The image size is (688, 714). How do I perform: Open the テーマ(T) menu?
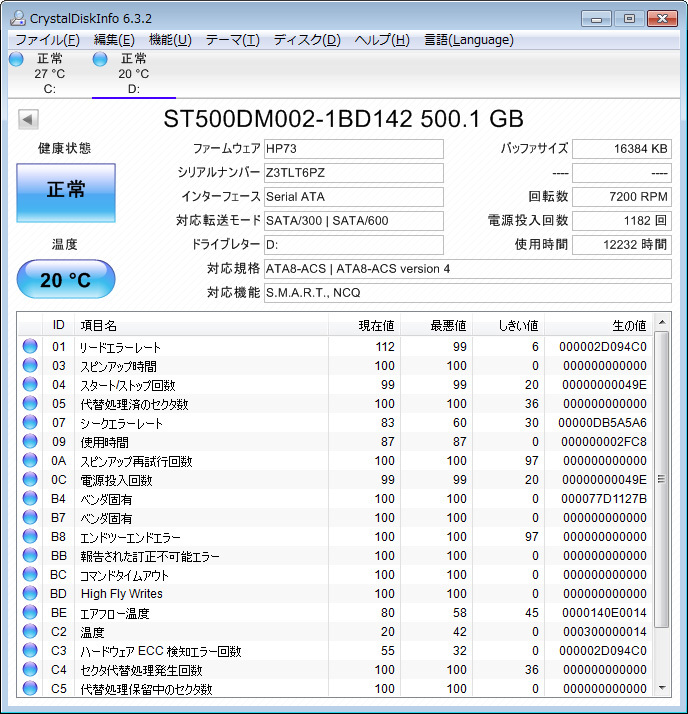tap(232, 40)
